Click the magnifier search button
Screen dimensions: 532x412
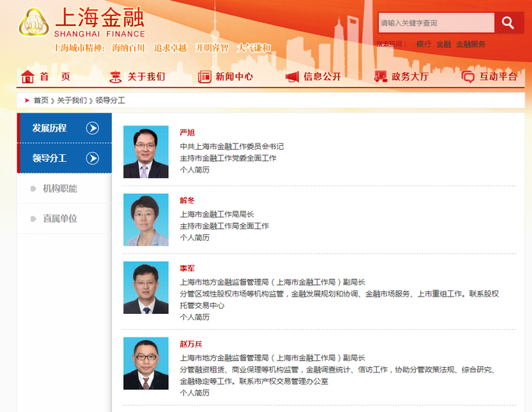coord(508,23)
